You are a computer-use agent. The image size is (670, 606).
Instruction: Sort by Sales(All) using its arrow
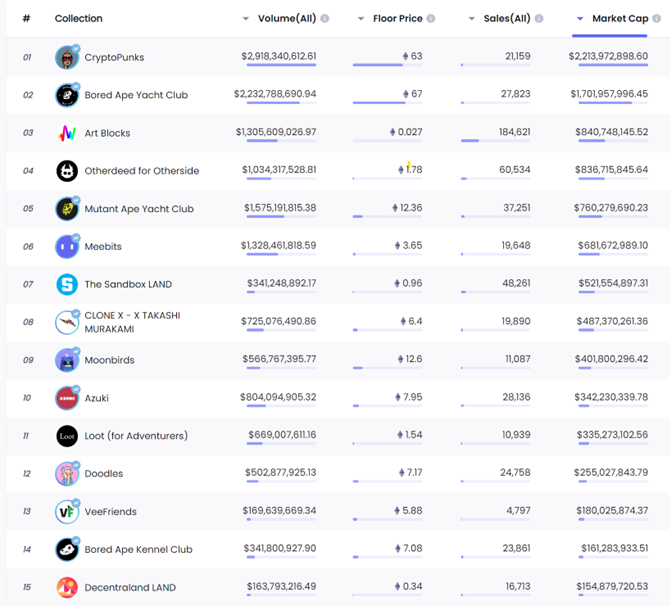pyautogui.click(x=472, y=19)
